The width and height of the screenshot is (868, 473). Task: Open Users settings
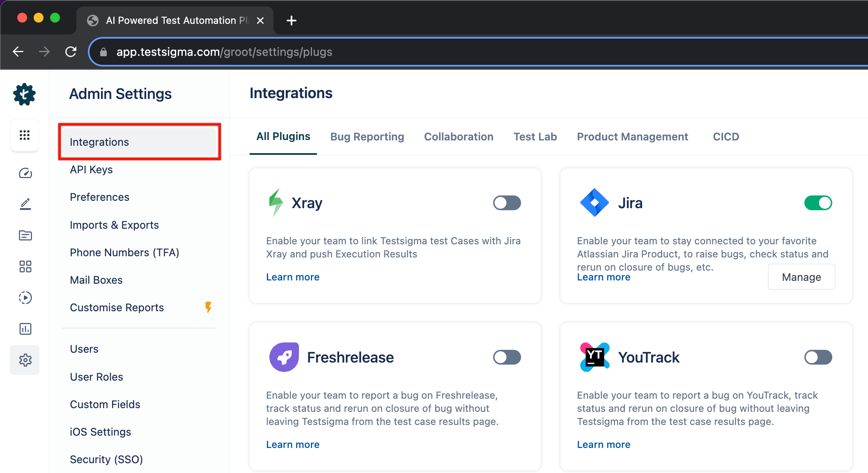pos(84,349)
